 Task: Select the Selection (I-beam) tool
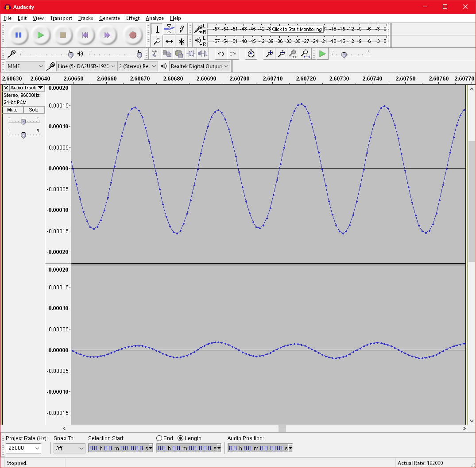[157, 29]
